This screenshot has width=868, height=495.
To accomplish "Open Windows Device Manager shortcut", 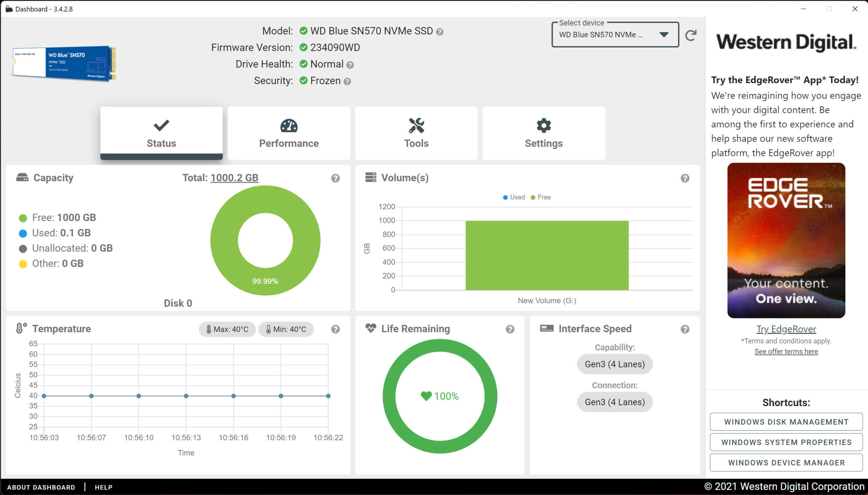I will (786, 463).
